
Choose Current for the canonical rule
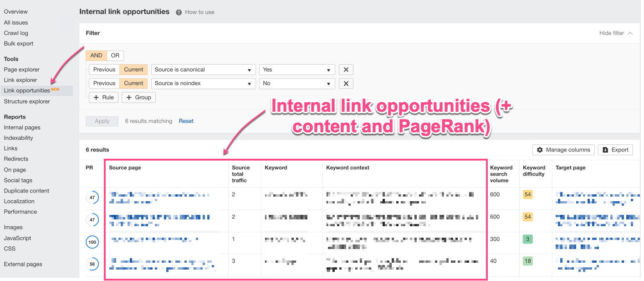(133, 70)
